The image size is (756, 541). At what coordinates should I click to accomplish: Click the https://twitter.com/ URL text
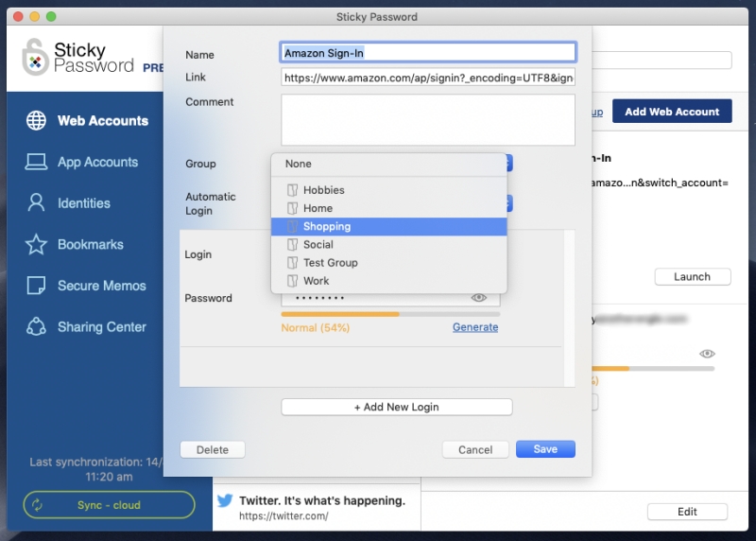click(x=284, y=515)
